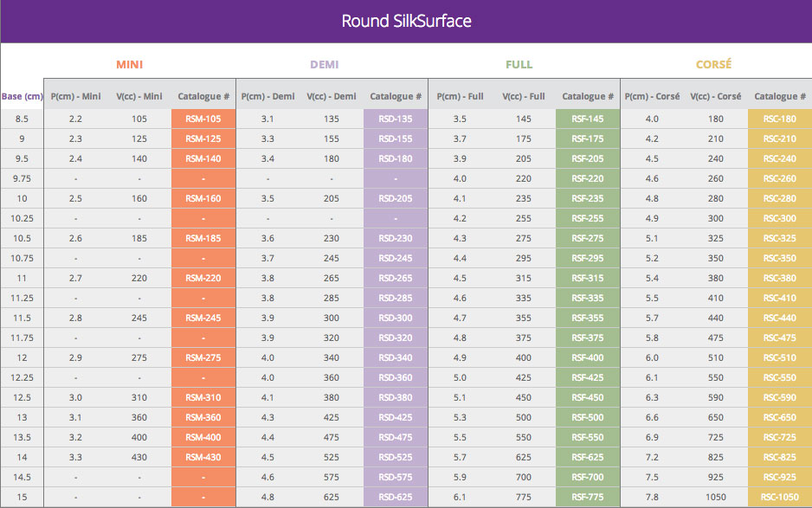812x508 pixels.
Task: Select the MINI profile heading
Action: pos(130,65)
